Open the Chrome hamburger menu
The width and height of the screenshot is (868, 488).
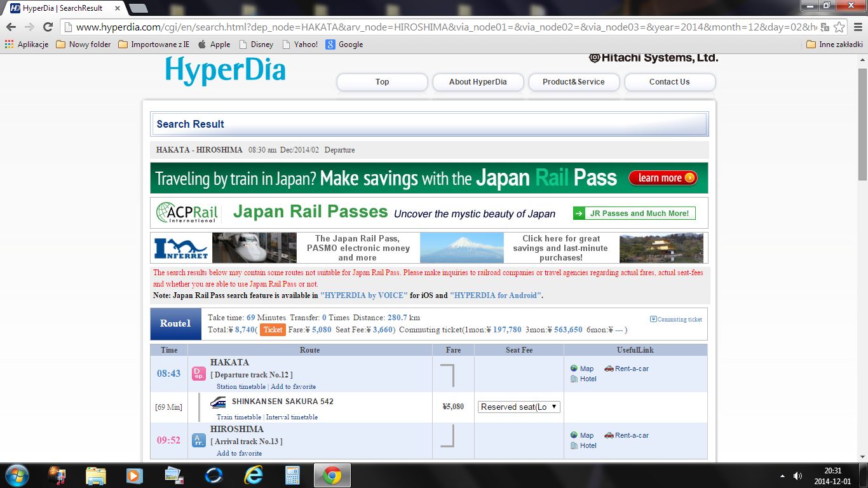coord(857,27)
